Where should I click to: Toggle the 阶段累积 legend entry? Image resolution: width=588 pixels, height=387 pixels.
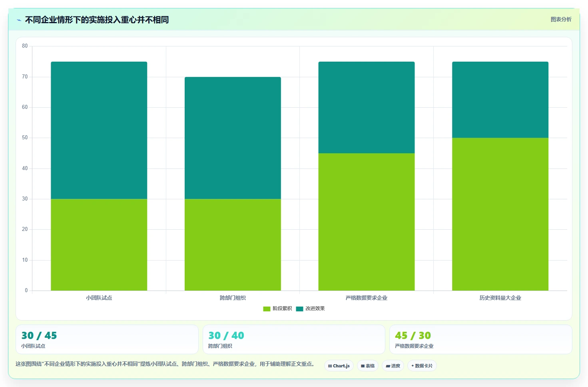point(277,309)
